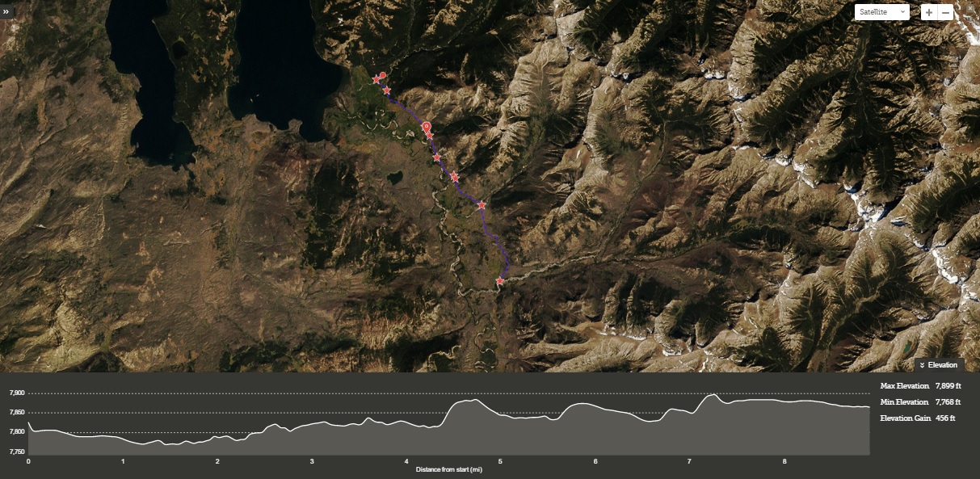Click the 7,899 ft max elevation value

tap(948, 386)
